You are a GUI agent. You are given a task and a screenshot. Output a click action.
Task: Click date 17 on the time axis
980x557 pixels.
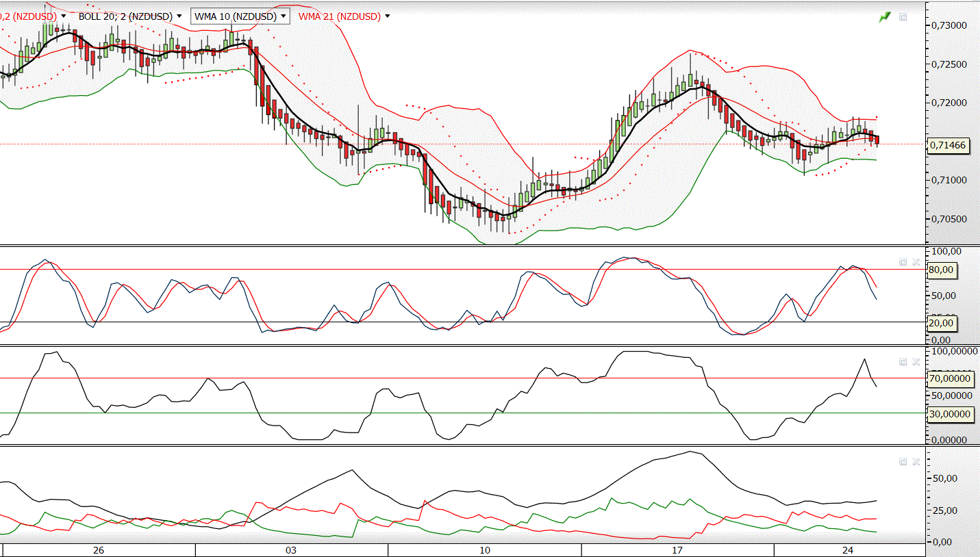(677, 550)
